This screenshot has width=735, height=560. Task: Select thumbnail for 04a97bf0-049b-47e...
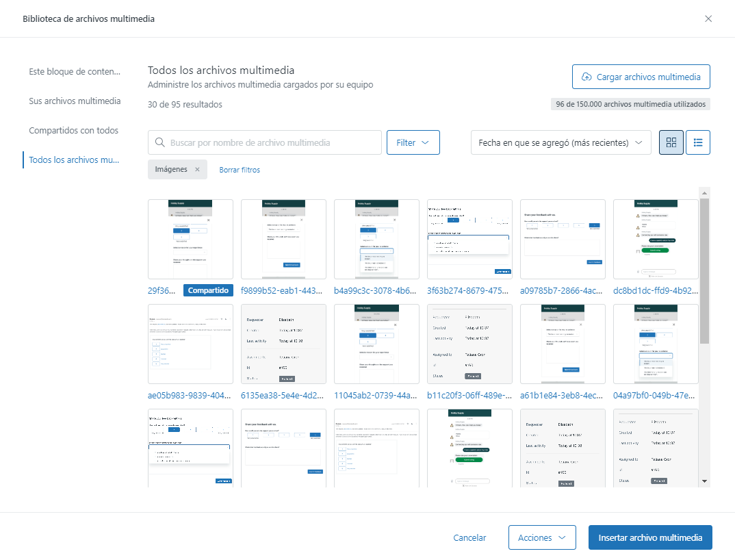coord(656,344)
